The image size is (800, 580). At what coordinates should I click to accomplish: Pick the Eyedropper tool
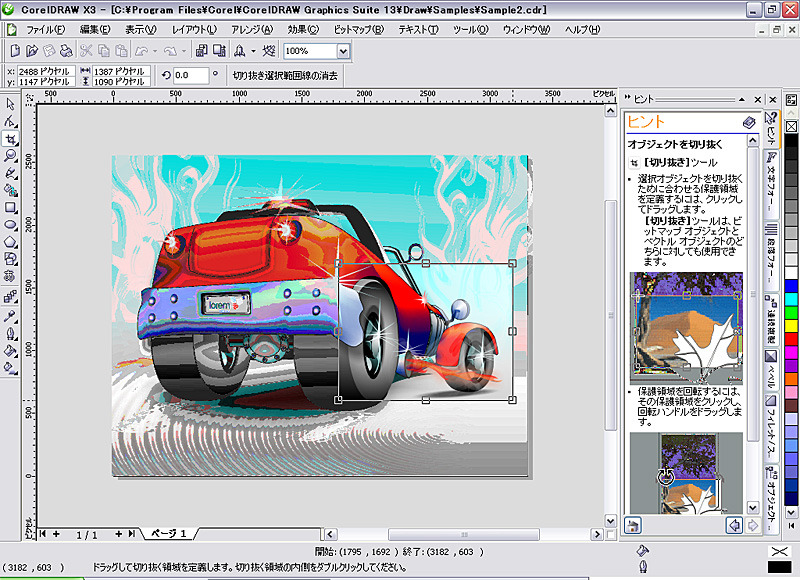point(10,316)
